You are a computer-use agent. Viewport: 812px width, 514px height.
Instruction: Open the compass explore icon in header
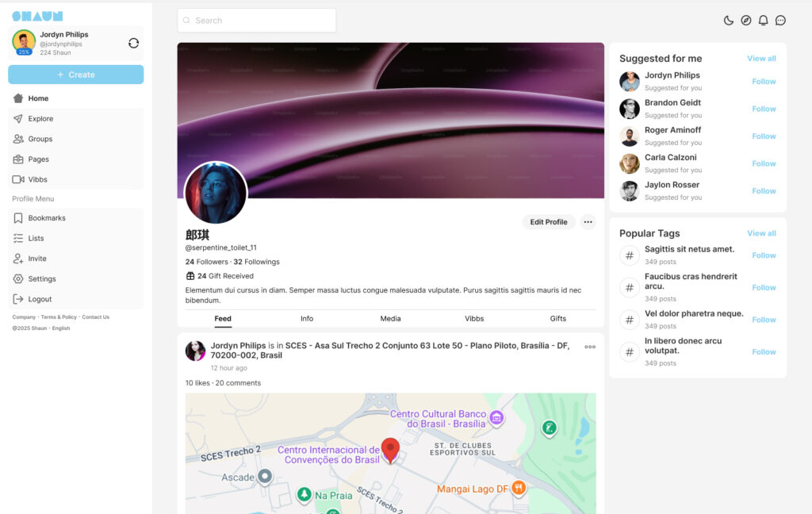coord(746,21)
